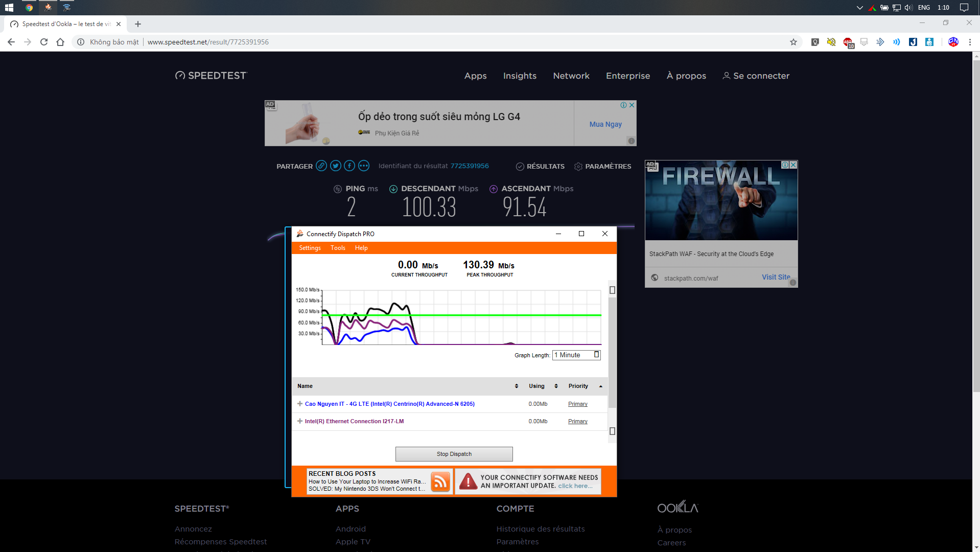Close the Speedtest browser tab
Image resolution: width=980 pixels, height=552 pixels.
pyautogui.click(x=119, y=24)
